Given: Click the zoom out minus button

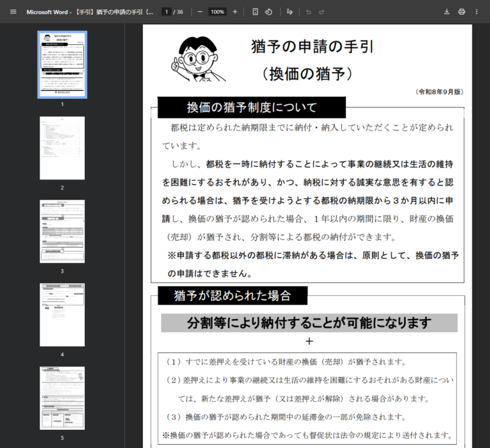Looking at the screenshot, I should [200, 12].
